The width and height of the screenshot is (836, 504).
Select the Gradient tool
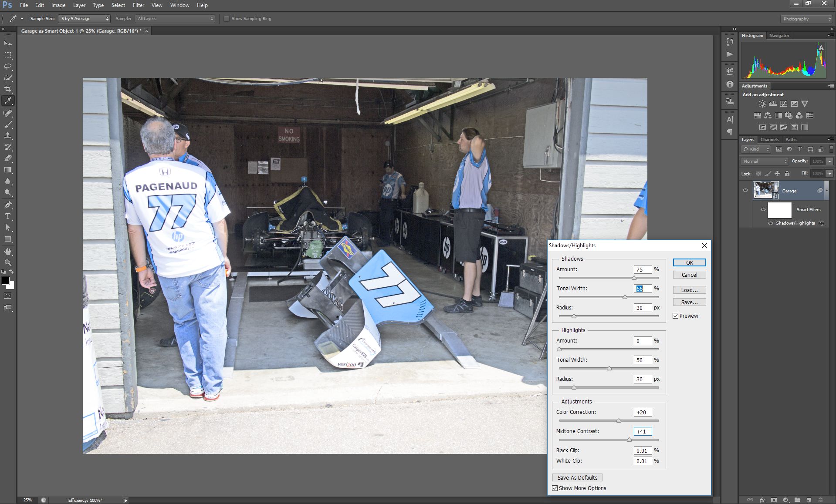coord(8,170)
